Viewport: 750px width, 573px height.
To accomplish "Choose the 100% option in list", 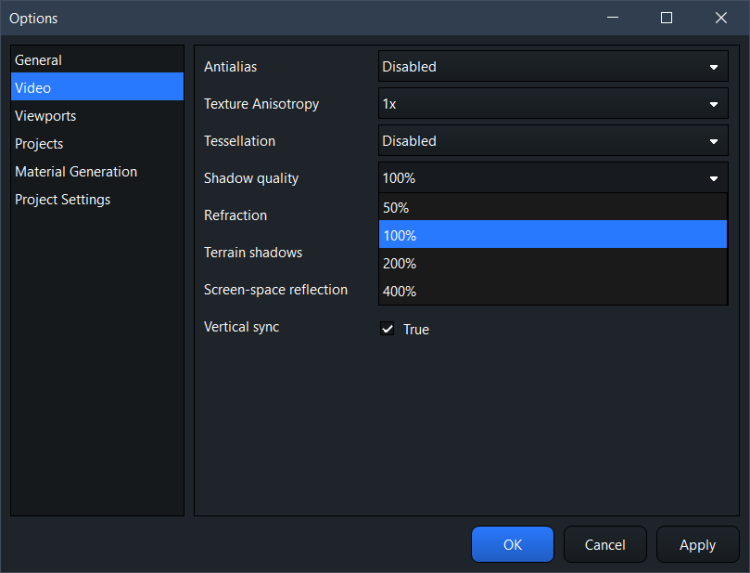I will point(552,236).
